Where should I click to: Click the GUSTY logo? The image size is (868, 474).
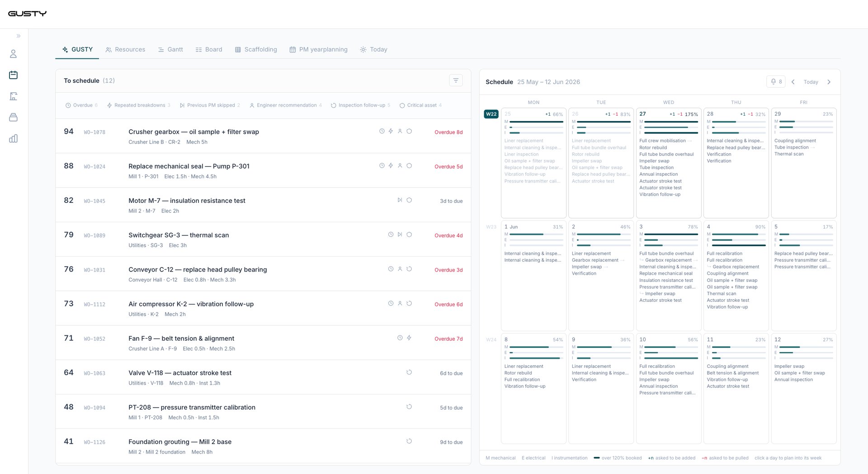[x=27, y=14]
